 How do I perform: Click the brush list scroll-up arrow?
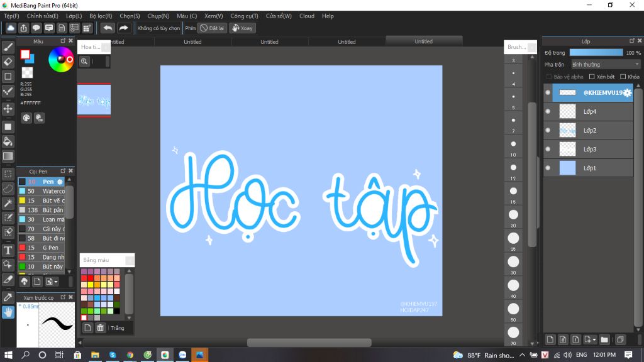[69, 180]
